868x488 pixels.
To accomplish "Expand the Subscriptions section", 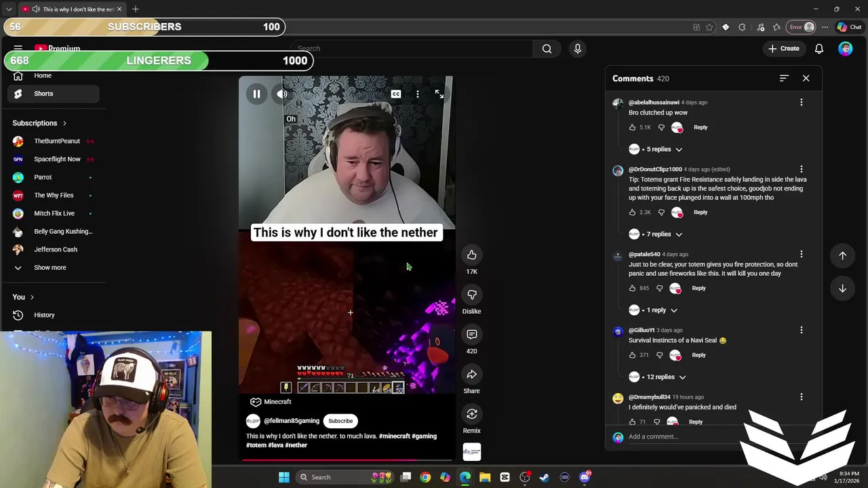I will pyautogui.click(x=39, y=123).
